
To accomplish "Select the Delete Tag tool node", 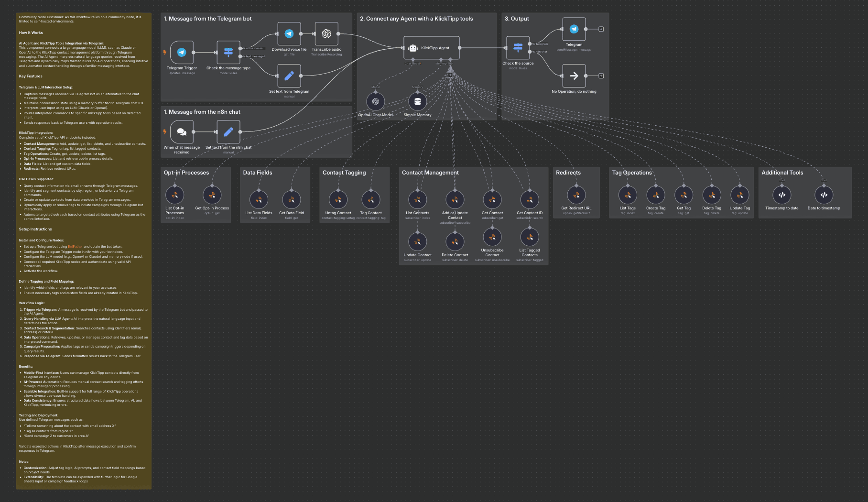I will [x=712, y=195].
